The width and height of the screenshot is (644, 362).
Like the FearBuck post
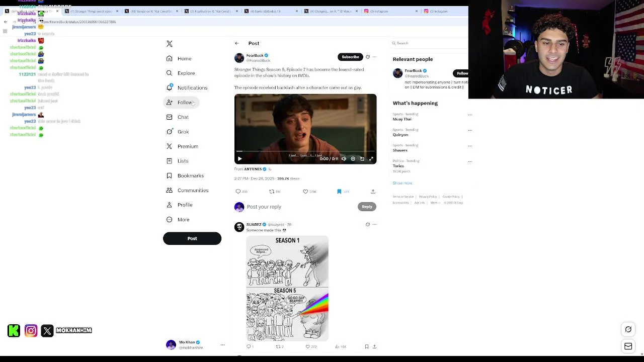pyautogui.click(x=309, y=192)
